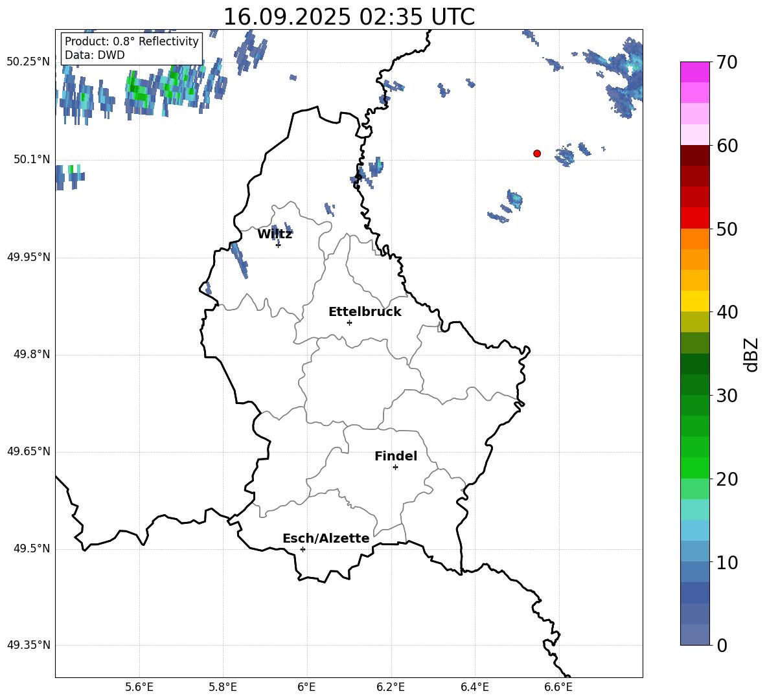
Task: Click the 5.6°E longitude label
Action: [139, 687]
